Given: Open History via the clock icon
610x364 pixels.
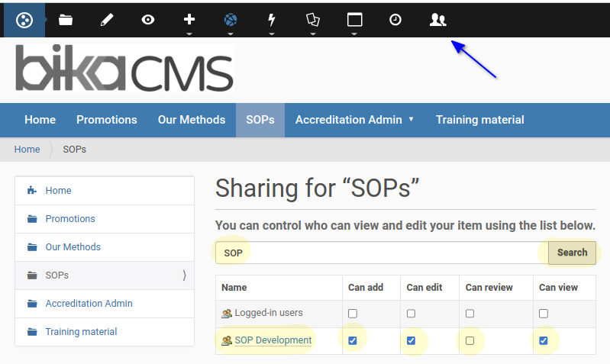Looking at the screenshot, I should point(395,20).
